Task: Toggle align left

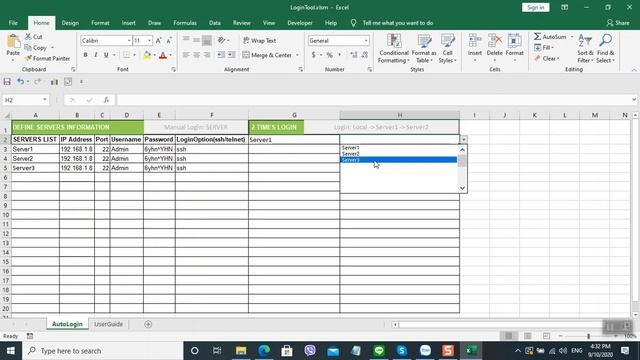Action: [186, 55]
